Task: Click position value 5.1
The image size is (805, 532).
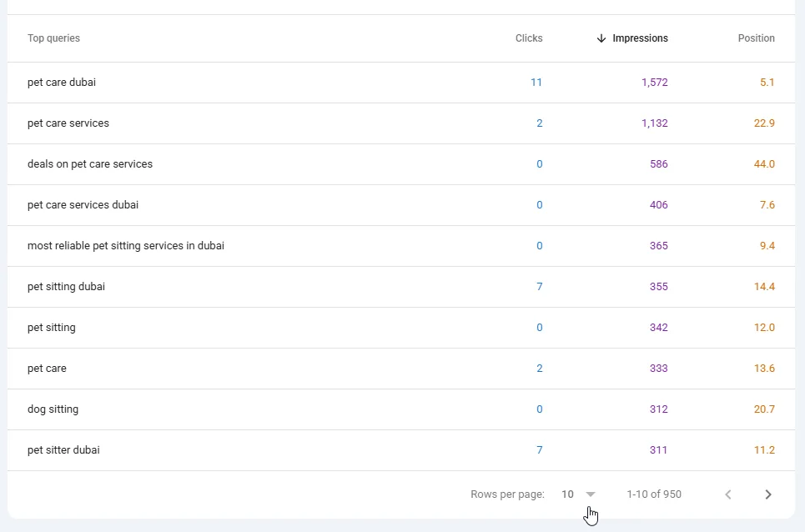Action: point(767,83)
